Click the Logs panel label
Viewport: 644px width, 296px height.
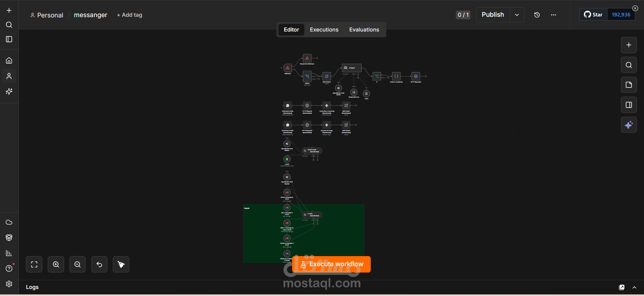tap(32, 287)
